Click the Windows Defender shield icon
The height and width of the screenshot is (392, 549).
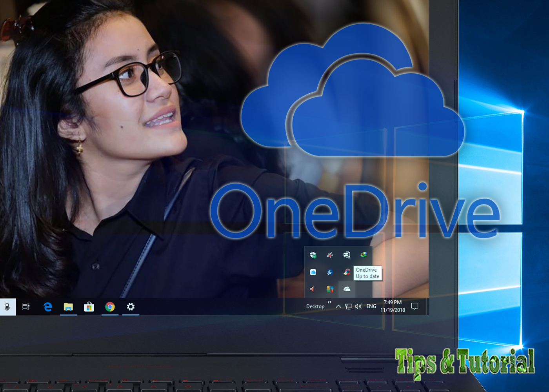click(x=312, y=256)
